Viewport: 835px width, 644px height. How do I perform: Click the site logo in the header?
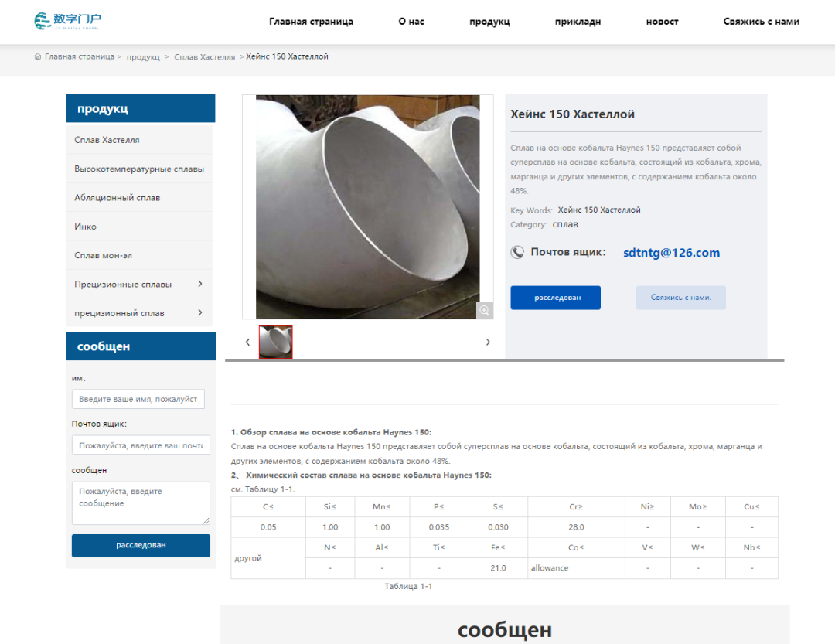pos(67,21)
